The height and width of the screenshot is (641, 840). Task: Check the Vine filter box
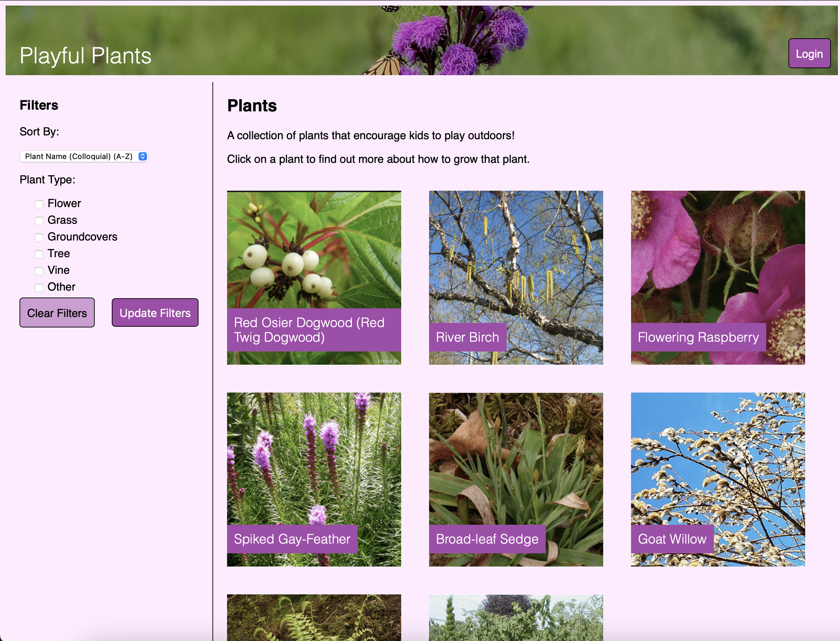coord(39,271)
